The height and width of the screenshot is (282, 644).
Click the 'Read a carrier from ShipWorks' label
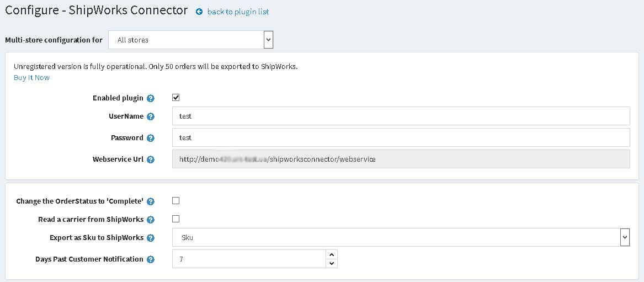point(91,219)
